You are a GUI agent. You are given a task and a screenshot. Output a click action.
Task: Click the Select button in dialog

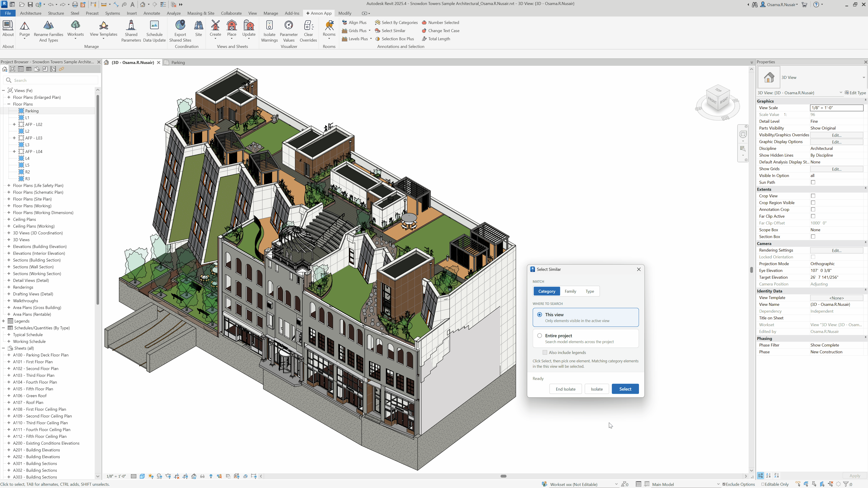(x=625, y=389)
